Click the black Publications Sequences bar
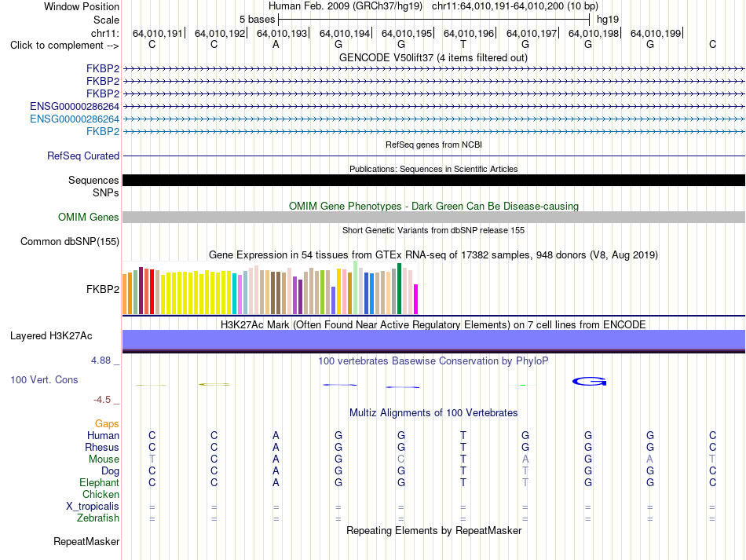746x560 pixels. click(433, 180)
